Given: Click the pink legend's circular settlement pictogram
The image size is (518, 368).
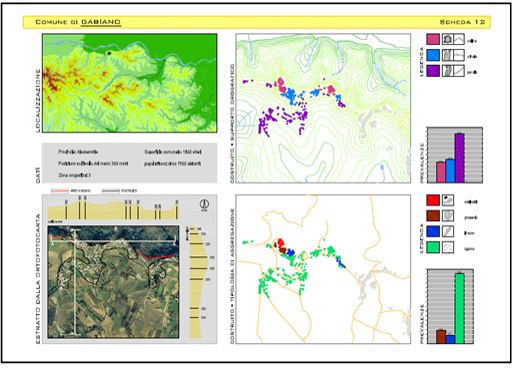Looking at the screenshot, I should (447, 39).
